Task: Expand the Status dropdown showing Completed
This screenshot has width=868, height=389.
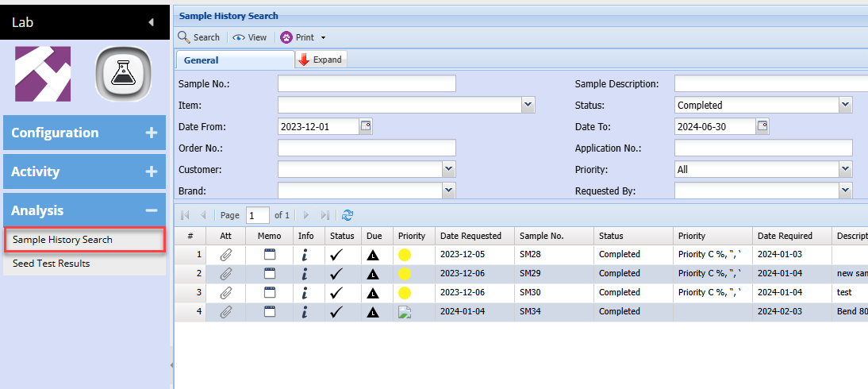Action: (x=846, y=105)
